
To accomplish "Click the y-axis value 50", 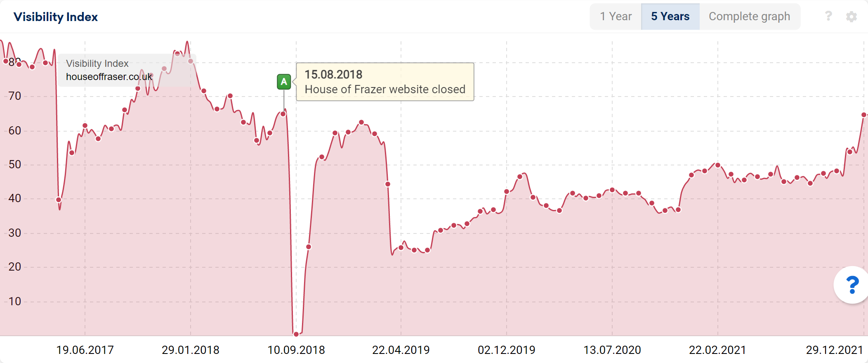I will (x=15, y=165).
